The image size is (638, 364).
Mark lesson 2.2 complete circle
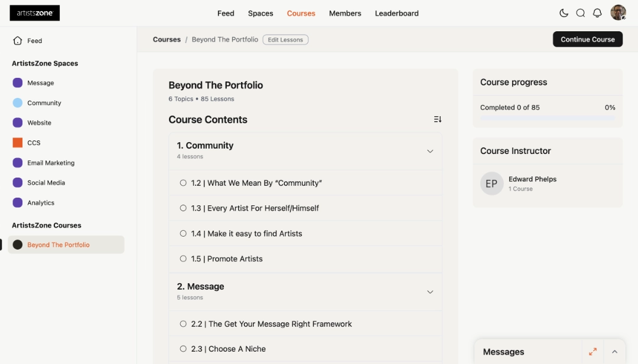pos(183,324)
